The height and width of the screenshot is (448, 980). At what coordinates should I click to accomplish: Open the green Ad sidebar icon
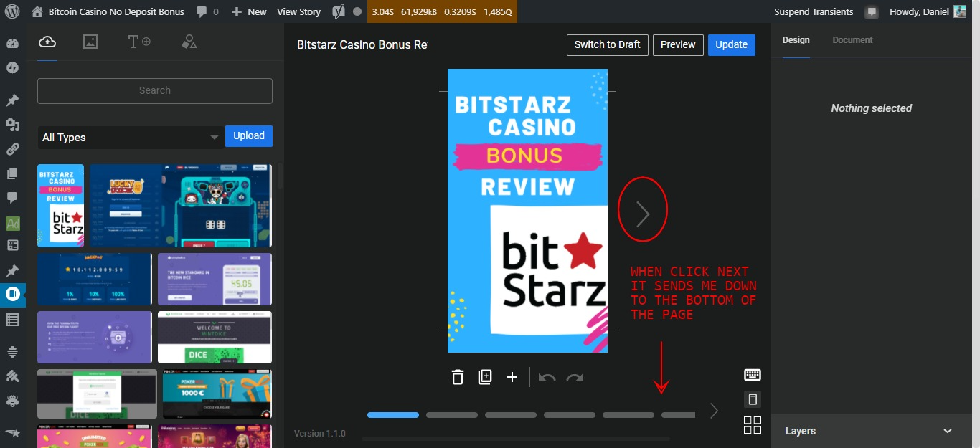[x=12, y=223]
